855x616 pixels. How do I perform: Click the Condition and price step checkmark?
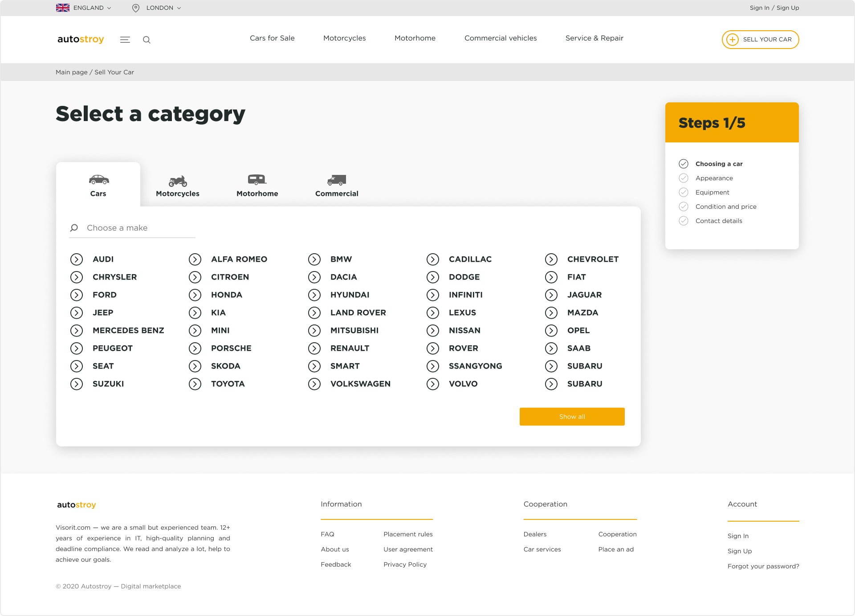[x=684, y=207]
